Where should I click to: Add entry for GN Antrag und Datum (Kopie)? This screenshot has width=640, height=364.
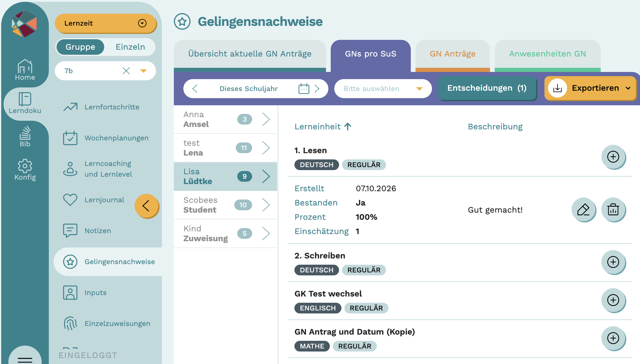(613, 338)
